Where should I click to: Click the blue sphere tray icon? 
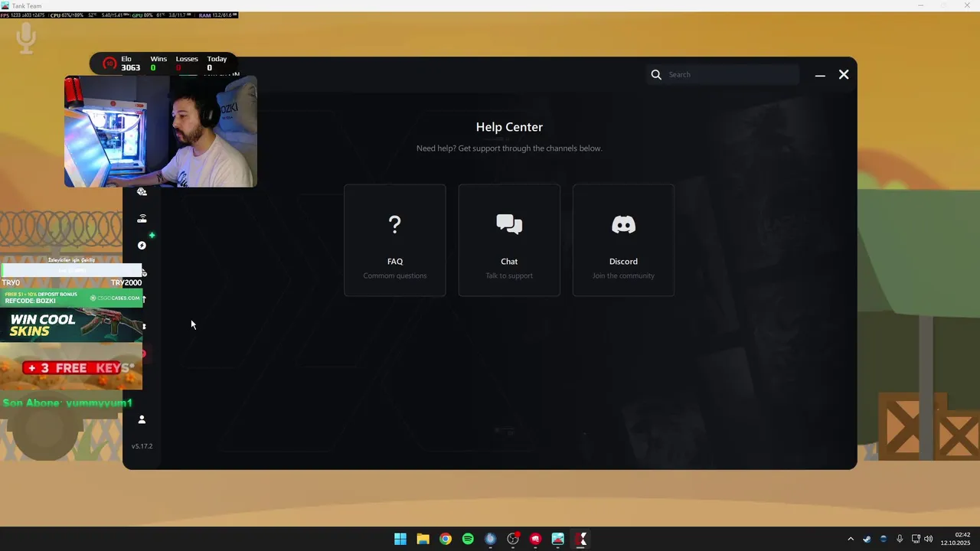coord(884,539)
